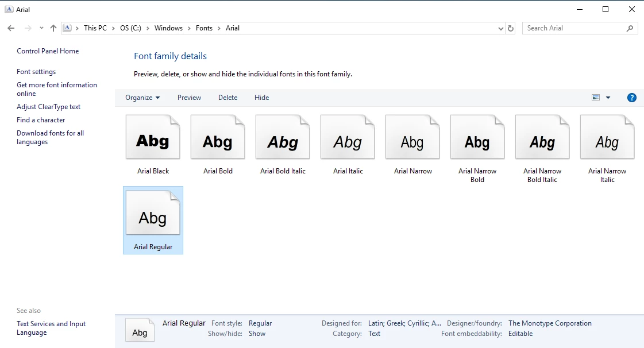Click Delete in the toolbar
This screenshot has width=644, height=348.
coord(228,98)
